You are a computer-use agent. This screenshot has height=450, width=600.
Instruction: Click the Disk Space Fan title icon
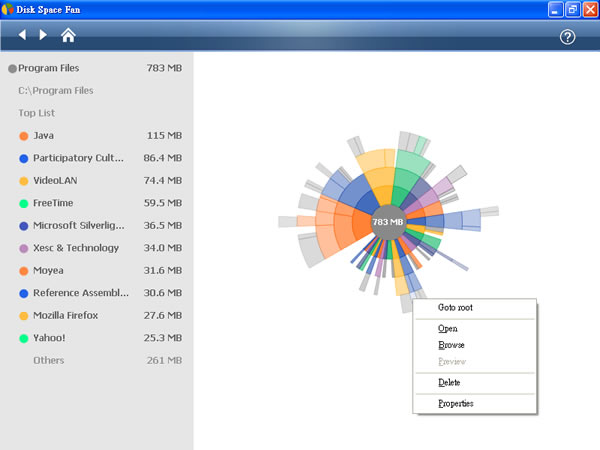tap(9, 9)
